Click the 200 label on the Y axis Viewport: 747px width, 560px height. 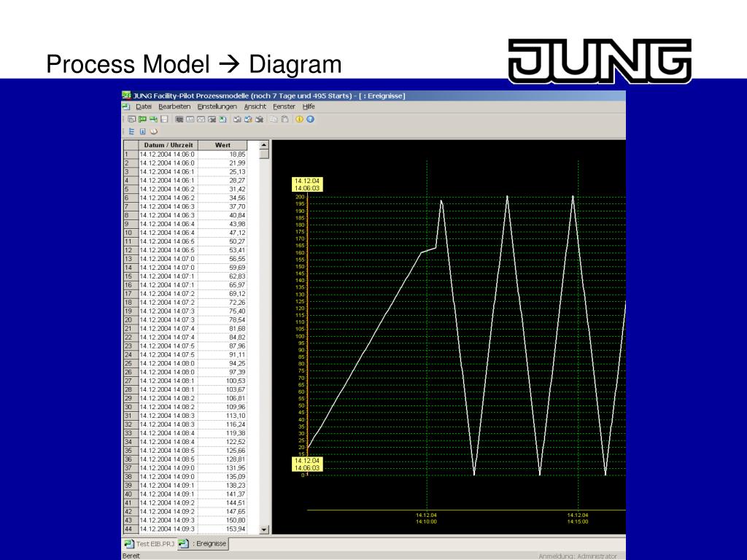300,197
